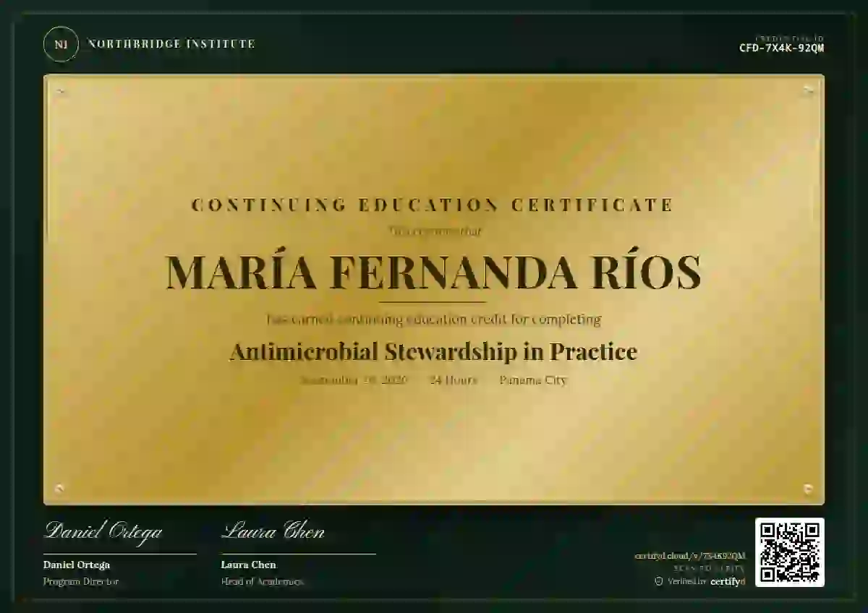
Task: Click the QR code to verify
Action: point(790,552)
